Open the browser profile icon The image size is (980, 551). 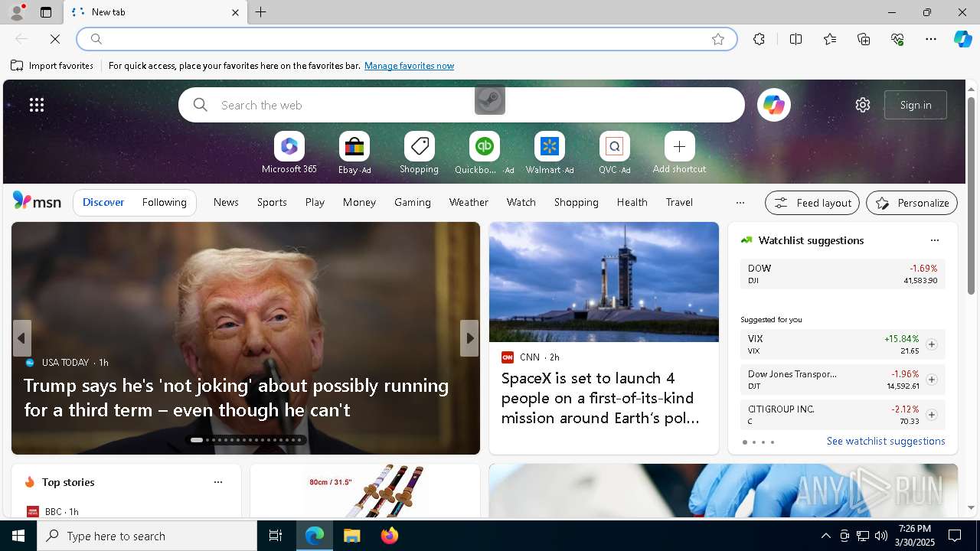[x=16, y=12]
